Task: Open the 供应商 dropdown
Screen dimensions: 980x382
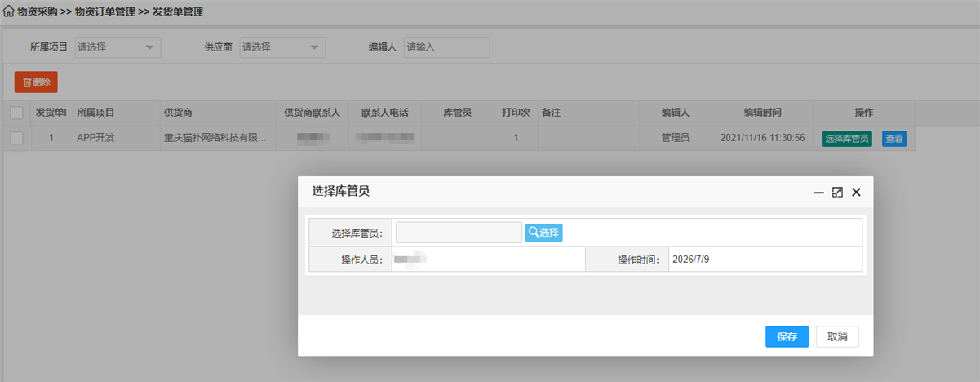Action: [282, 47]
